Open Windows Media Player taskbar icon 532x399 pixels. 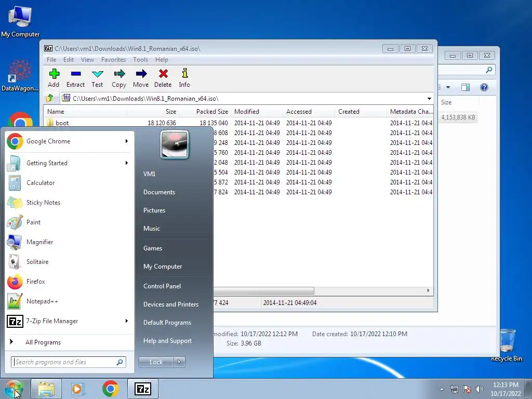(77, 389)
